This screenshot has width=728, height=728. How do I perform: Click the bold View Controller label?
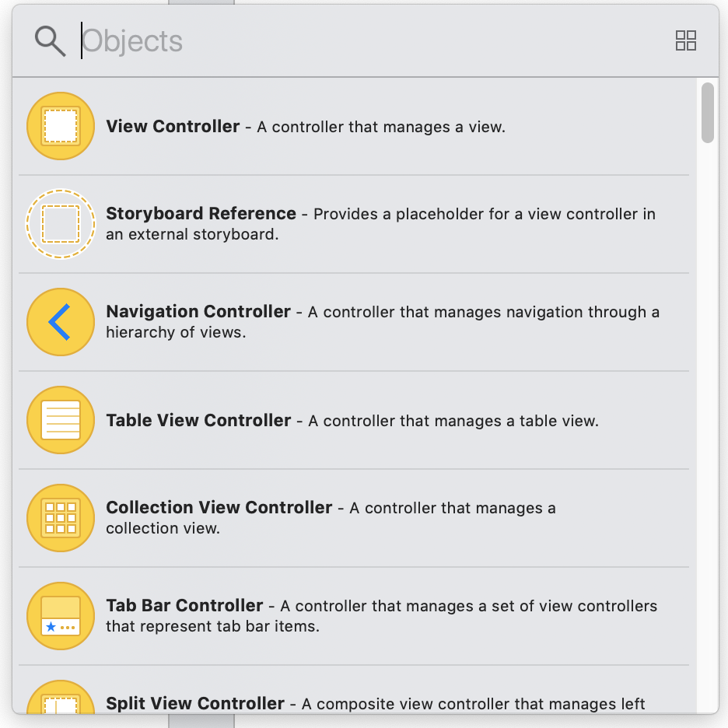[x=173, y=126]
